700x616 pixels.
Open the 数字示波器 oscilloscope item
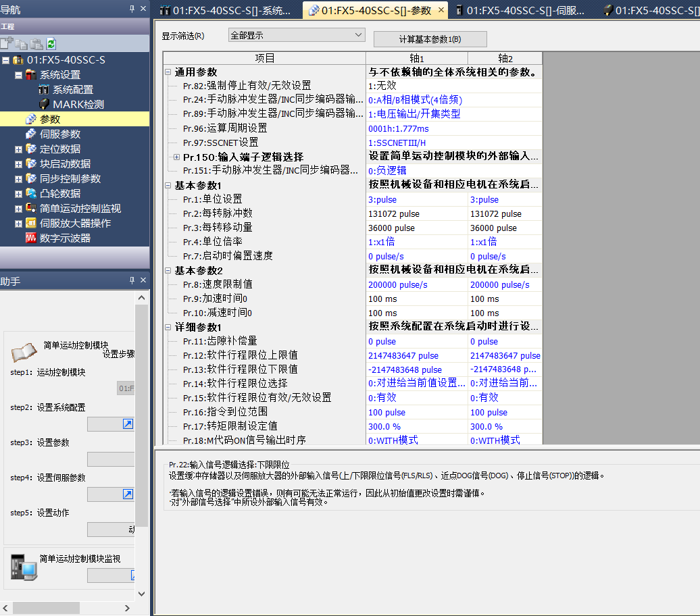64,238
